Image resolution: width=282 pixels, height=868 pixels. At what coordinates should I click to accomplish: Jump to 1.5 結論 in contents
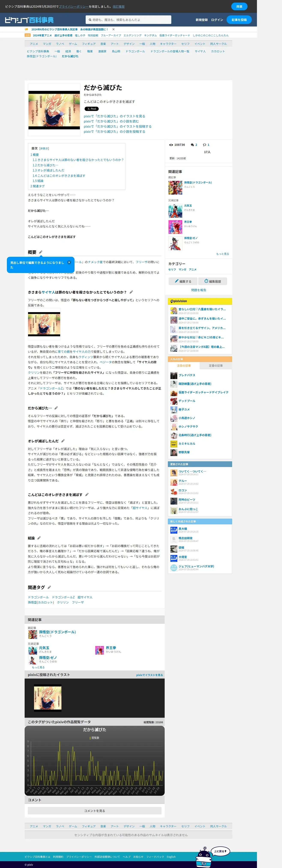point(38,181)
